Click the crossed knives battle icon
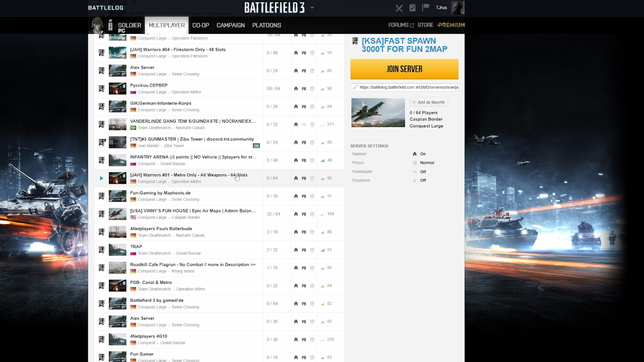 point(399,8)
